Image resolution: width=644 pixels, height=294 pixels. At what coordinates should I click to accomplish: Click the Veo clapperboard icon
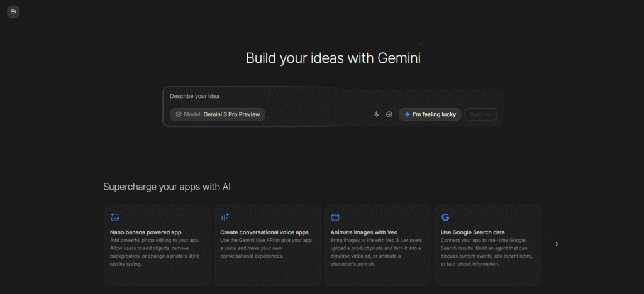(x=335, y=217)
